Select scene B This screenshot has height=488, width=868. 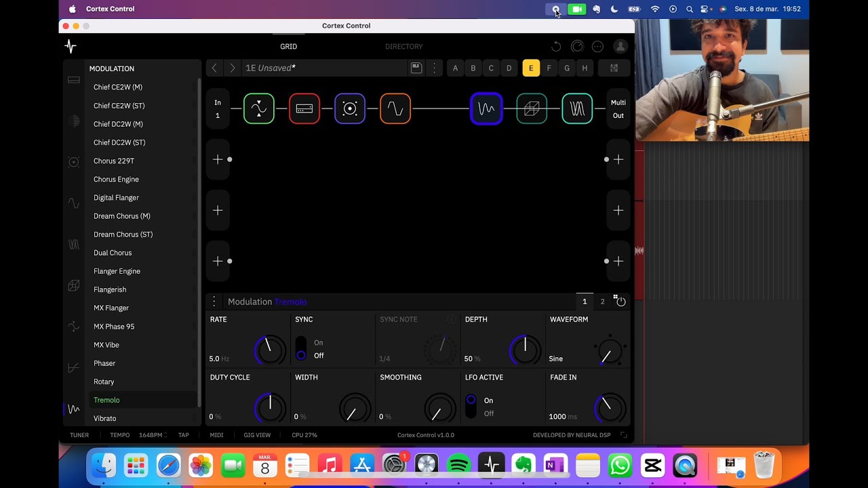(x=473, y=68)
